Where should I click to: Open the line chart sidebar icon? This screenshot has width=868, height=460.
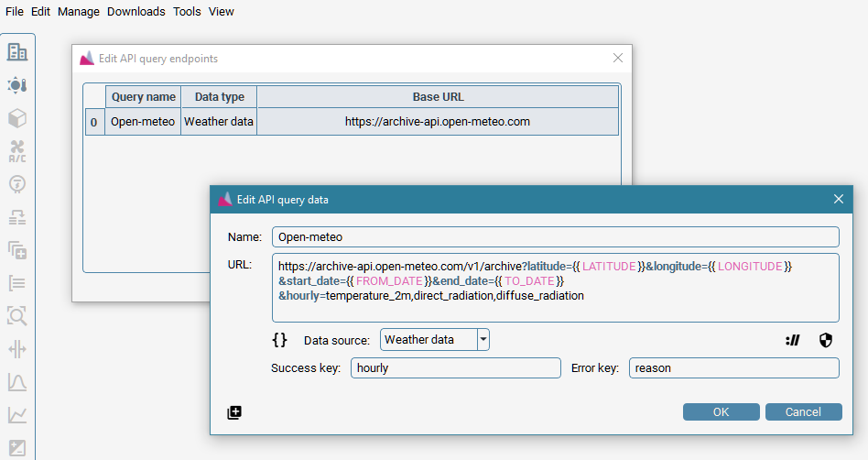[17, 415]
